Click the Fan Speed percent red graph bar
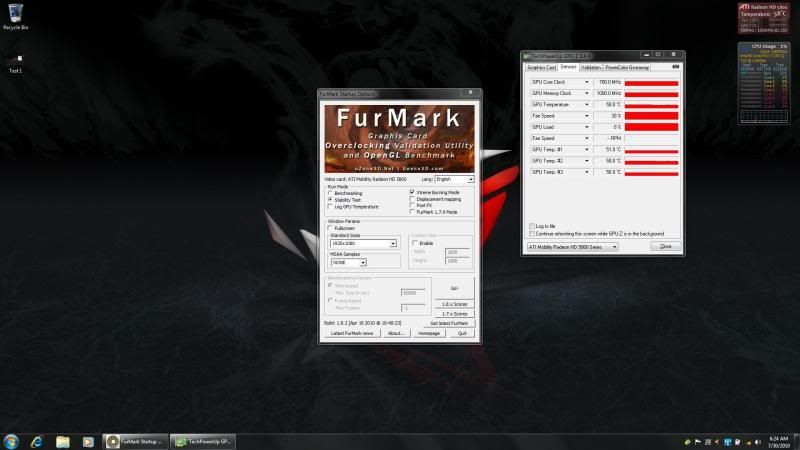The height and width of the screenshot is (450, 800). [x=652, y=116]
